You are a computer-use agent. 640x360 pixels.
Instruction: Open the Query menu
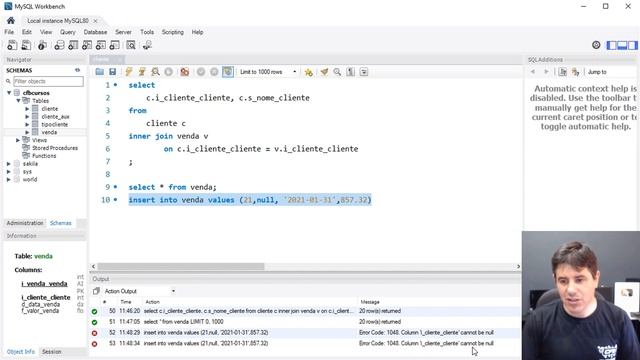[x=68, y=32]
